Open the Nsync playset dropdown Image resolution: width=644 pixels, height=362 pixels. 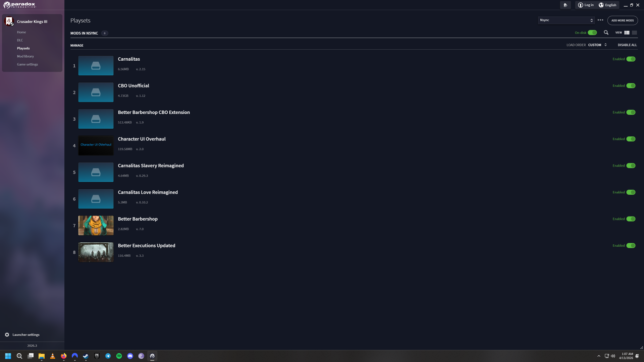point(566,20)
